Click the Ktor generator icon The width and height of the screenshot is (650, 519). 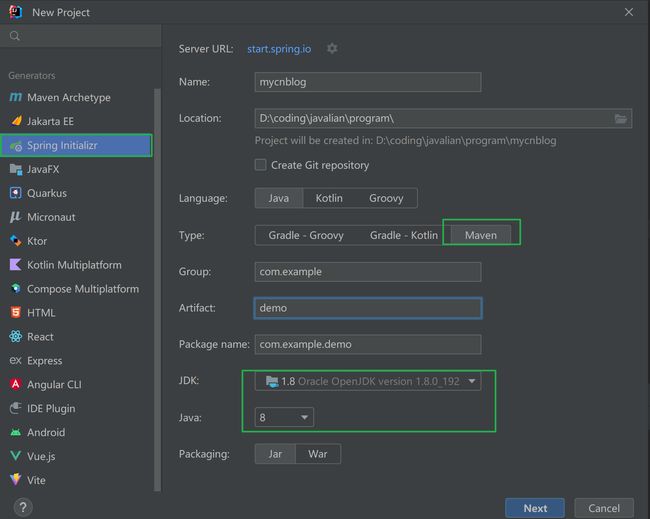pos(15,241)
